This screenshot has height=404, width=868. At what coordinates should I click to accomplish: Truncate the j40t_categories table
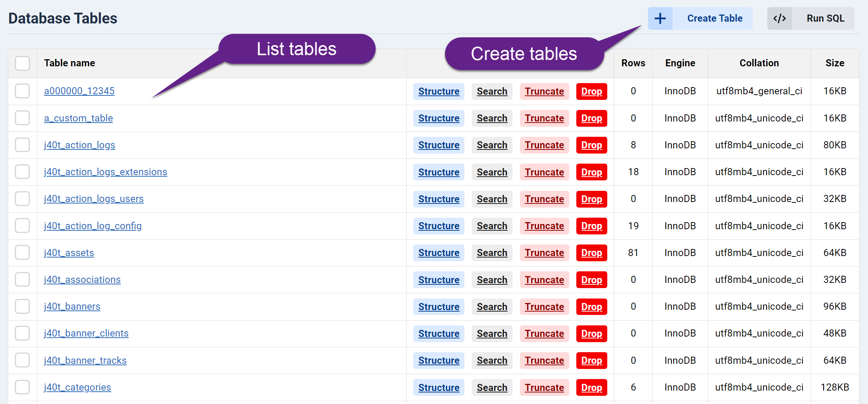point(544,388)
